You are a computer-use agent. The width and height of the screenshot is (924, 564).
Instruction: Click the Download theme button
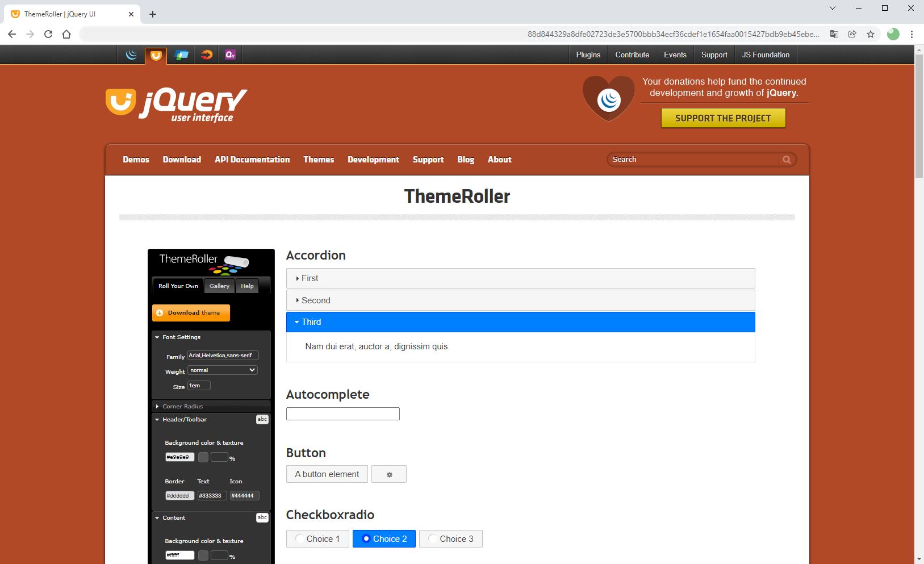[x=191, y=313]
